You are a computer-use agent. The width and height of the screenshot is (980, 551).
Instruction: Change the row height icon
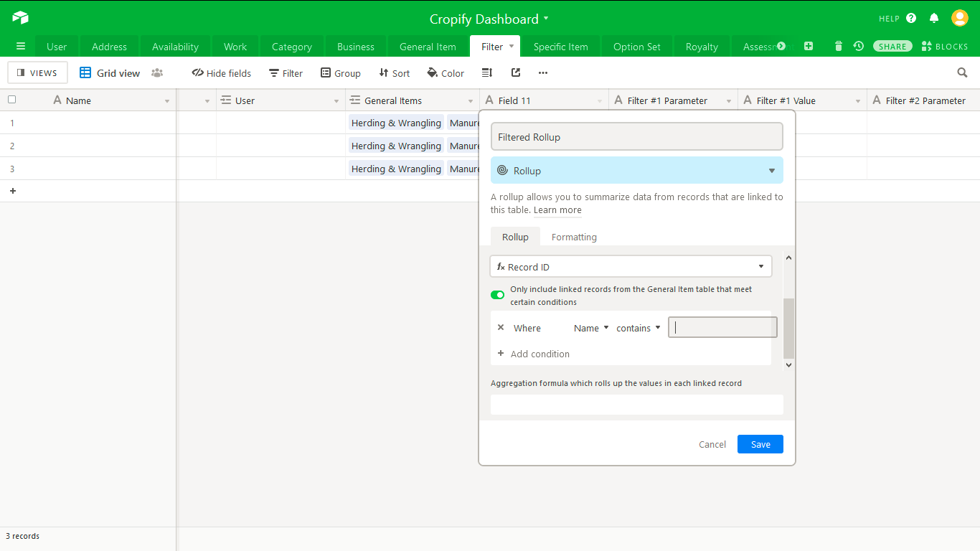[x=487, y=73]
